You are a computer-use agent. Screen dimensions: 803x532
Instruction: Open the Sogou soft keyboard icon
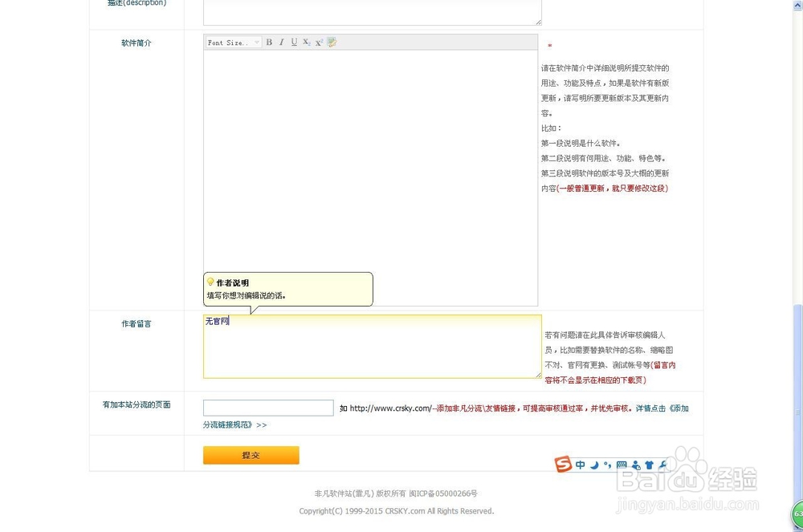click(x=622, y=465)
